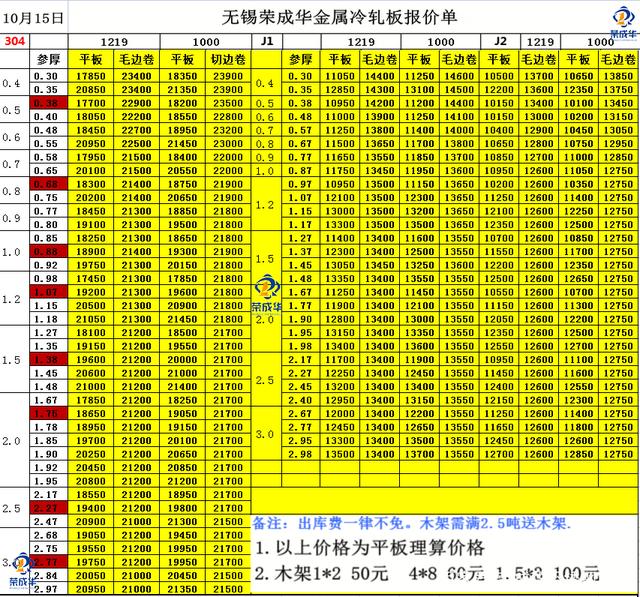Click price 21050 in 304 row 1.18

91,319
